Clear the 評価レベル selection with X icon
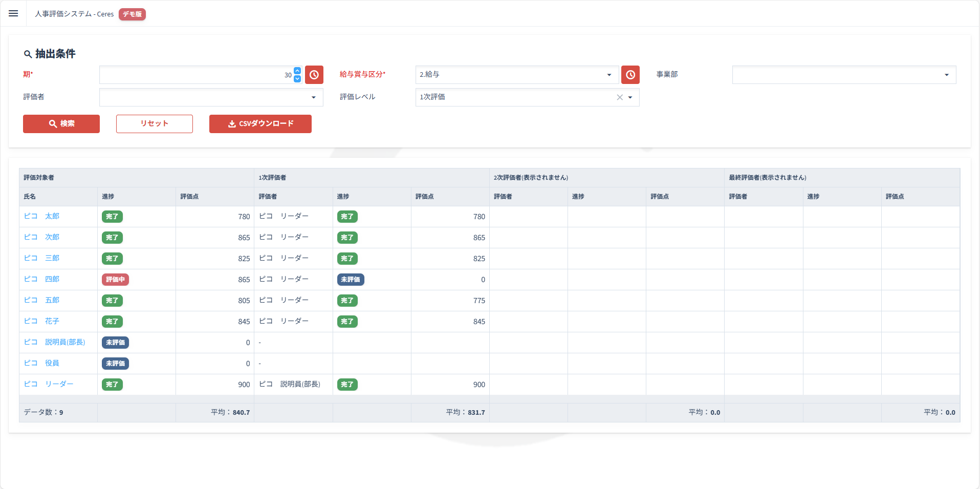980x489 pixels. [x=620, y=97]
